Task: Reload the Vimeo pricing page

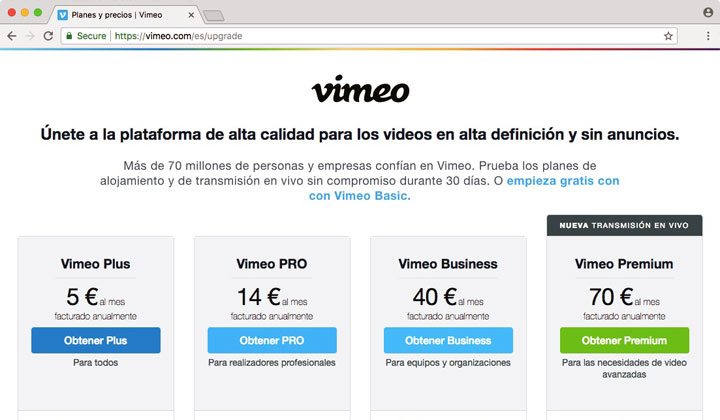Action: [x=48, y=36]
